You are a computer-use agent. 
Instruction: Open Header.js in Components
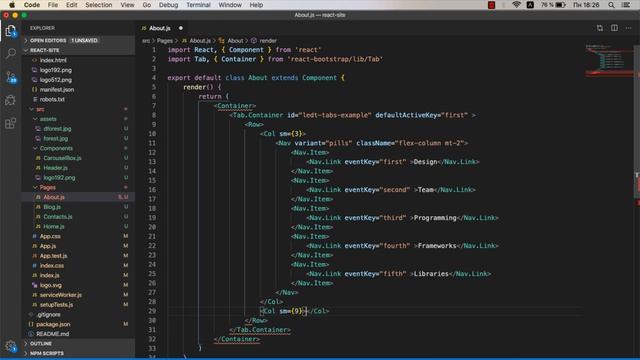[55, 168]
